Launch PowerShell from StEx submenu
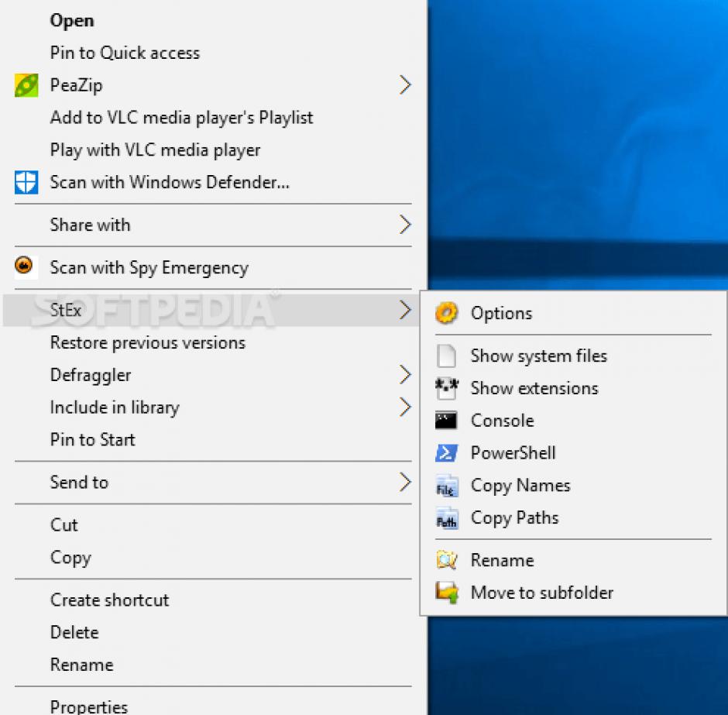The height and width of the screenshot is (715, 728). click(x=513, y=453)
